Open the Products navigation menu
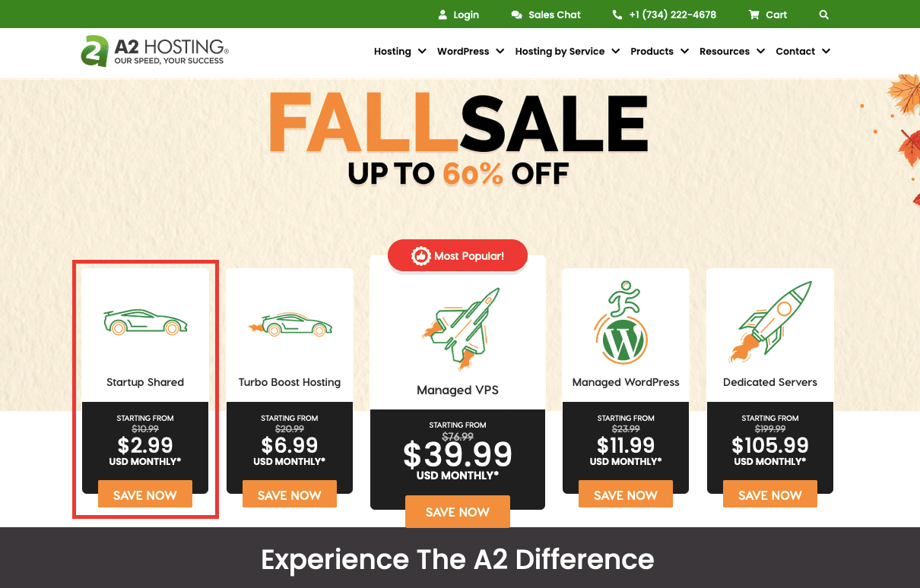Viewport: 920px width, 588px height. coord(659,51)
